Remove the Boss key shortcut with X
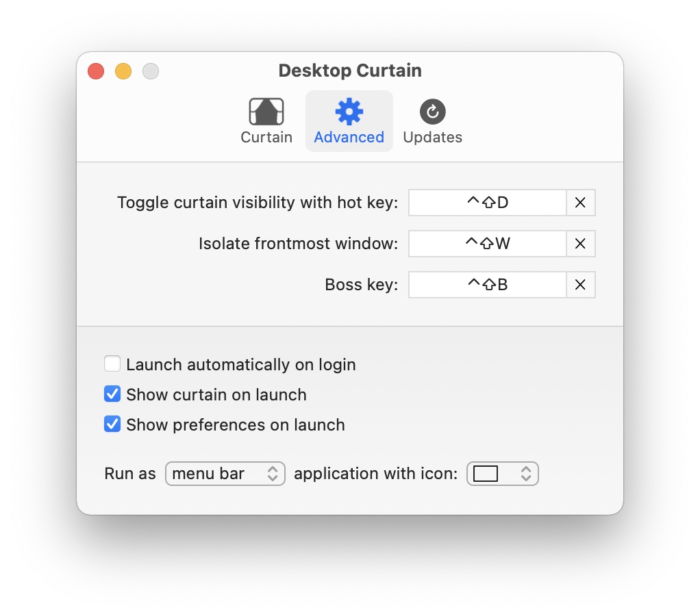Image resolution: width=700 pixels, height=616 pixels. tap(580, 285)
